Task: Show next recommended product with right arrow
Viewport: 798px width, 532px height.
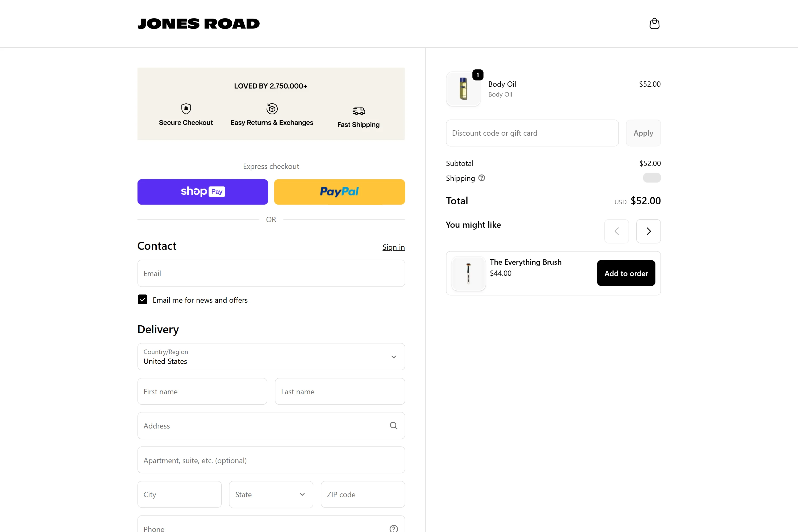Action: (x=648, y=231)
